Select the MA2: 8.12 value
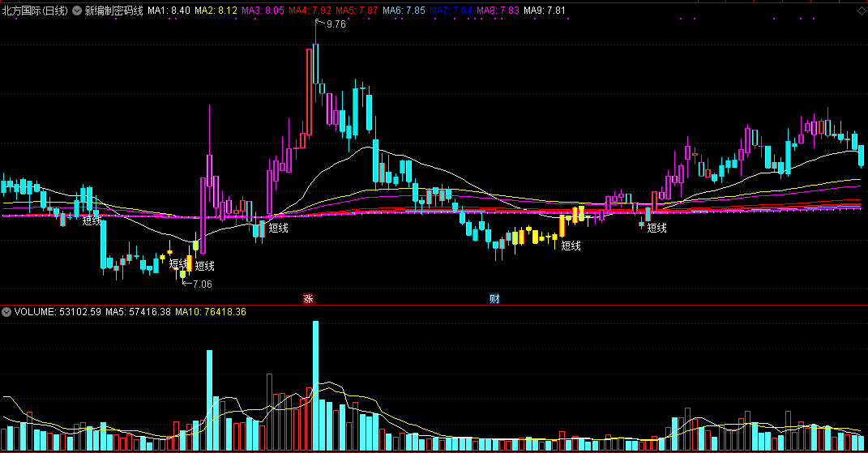 click(x=216, y=11)
